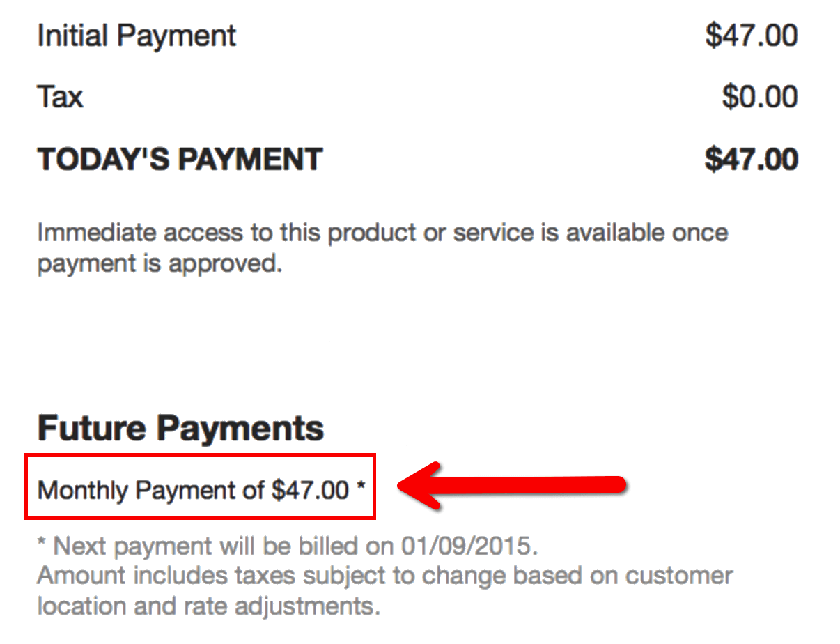
Task: Click the 'payment is approved.' text line
Action: coord(160,264)
